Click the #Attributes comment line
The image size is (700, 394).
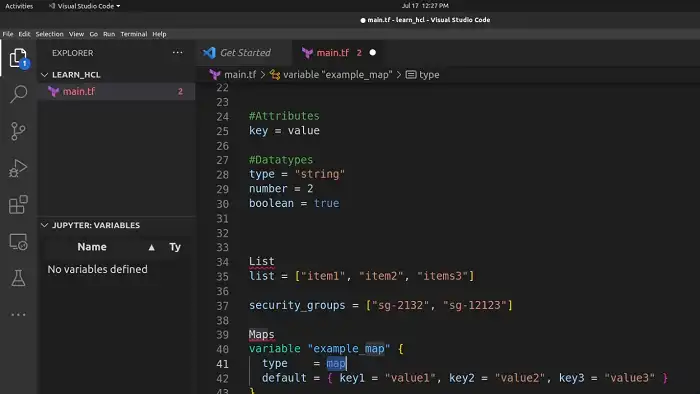point(284,116)
